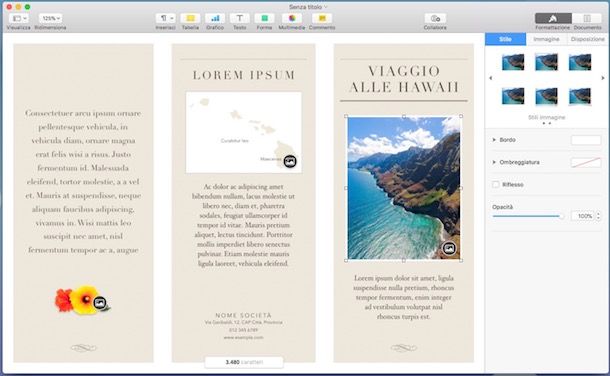The height and width of the screenshot is (376, 610).
Task: Open the Ombreggiatura preview box
Action: [x=586, y=163]
